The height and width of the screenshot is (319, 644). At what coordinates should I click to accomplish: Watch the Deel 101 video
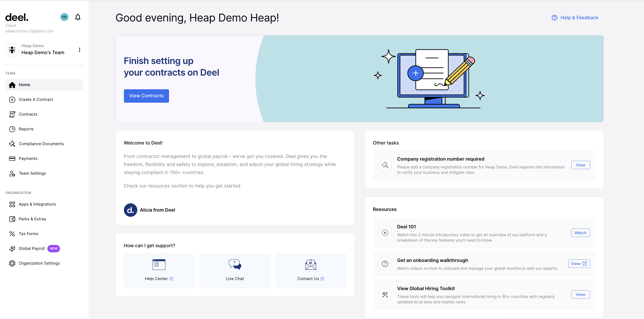(x=580, y=233)
